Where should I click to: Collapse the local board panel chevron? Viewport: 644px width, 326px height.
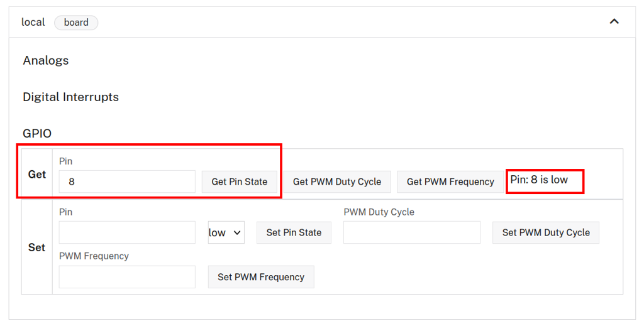coord(614,22)
